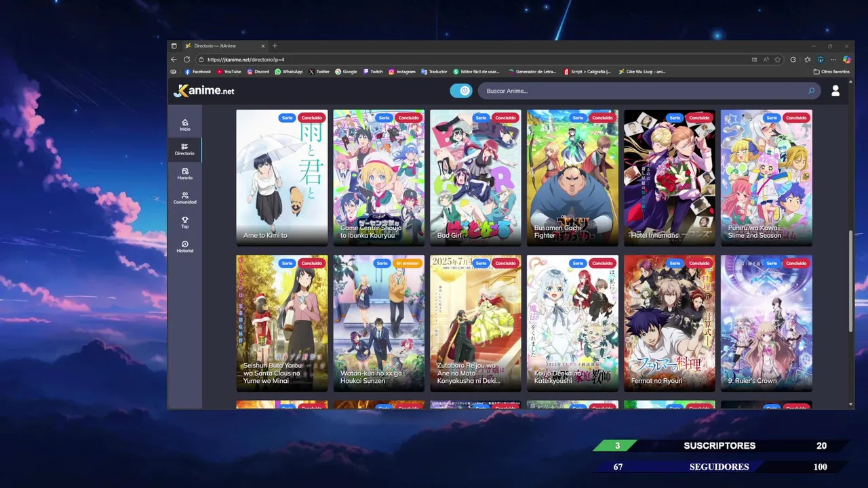View site information lock icon
Image resolution: width=868 pixels, height=488 pixels.
click(201, 60)
